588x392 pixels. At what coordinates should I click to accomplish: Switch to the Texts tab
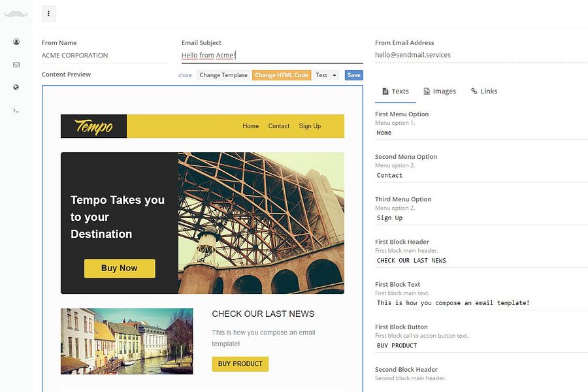(x=395, y=91)
